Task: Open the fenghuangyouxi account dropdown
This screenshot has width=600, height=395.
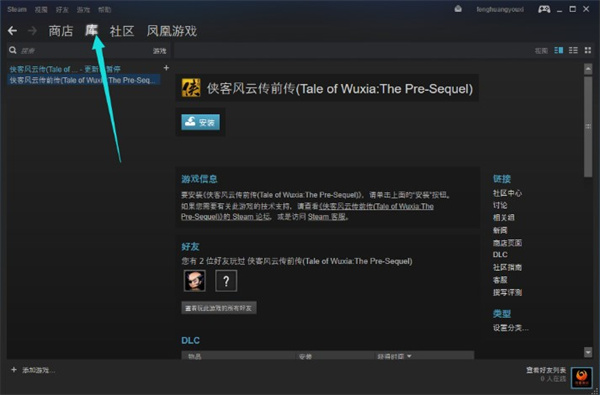Action: click(500, 9)
